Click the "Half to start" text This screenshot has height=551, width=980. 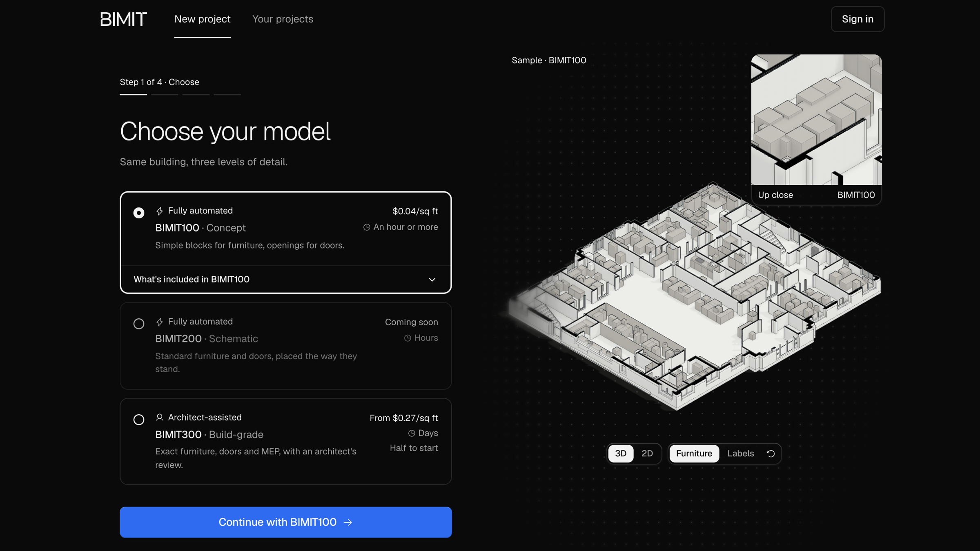click(414, 448)
